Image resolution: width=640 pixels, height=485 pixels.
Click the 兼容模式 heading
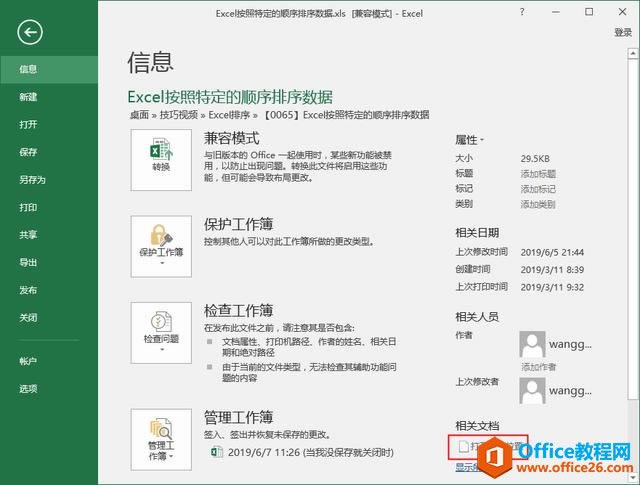pyautogui.click(x=231, y=138)
